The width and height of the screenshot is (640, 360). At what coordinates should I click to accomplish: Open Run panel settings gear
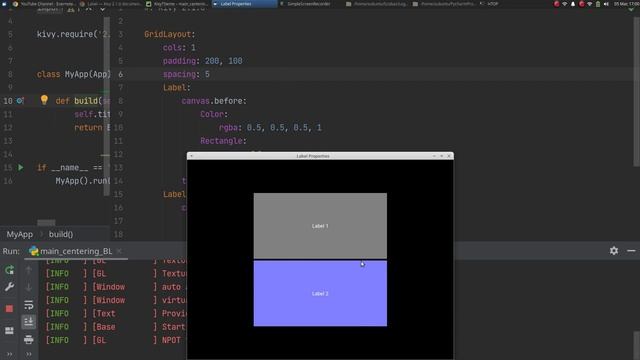(614, 251)
